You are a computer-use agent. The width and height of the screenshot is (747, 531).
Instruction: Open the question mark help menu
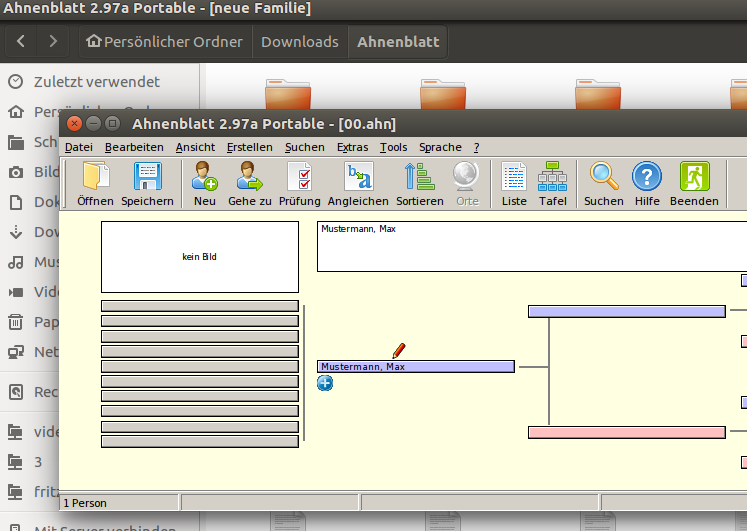coord(476,147)
